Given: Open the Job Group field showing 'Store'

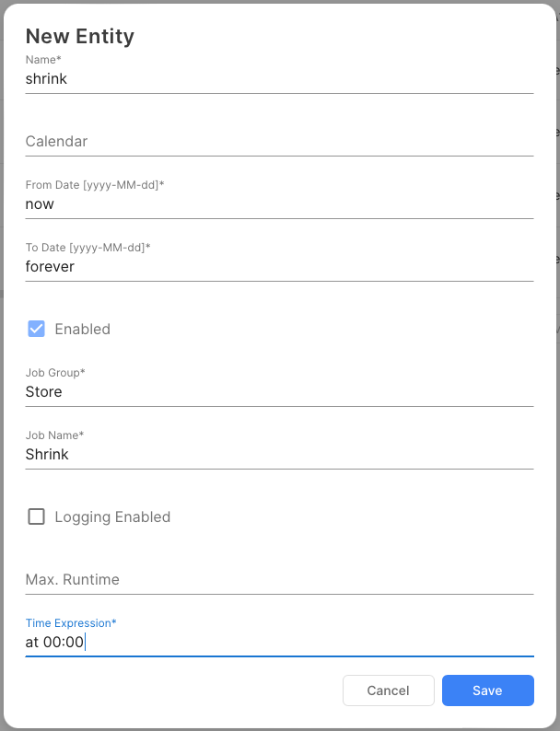Looking at the screenshot, I should point(279,392).
